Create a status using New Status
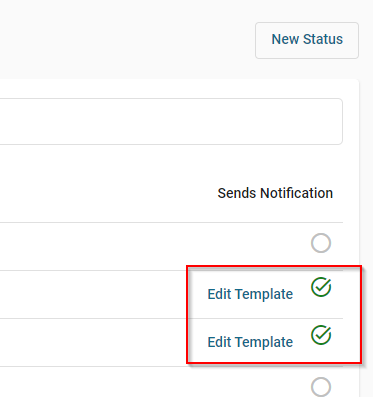 pos(307,40)
